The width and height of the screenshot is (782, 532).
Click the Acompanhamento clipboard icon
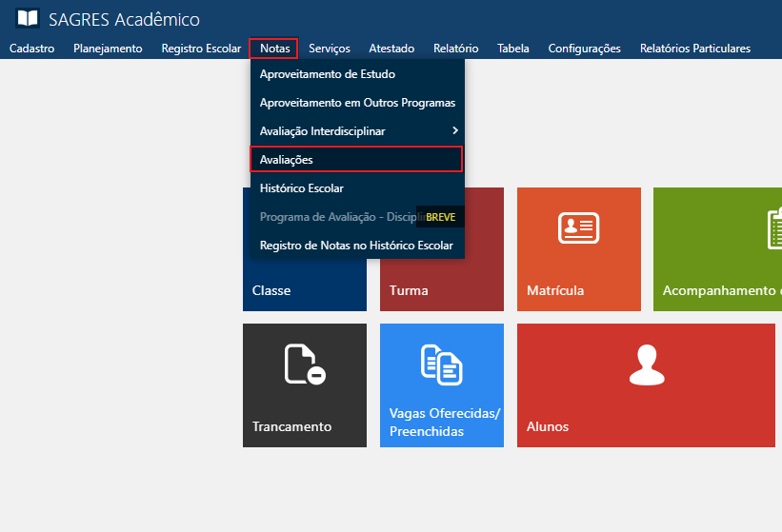click(774, 228)
